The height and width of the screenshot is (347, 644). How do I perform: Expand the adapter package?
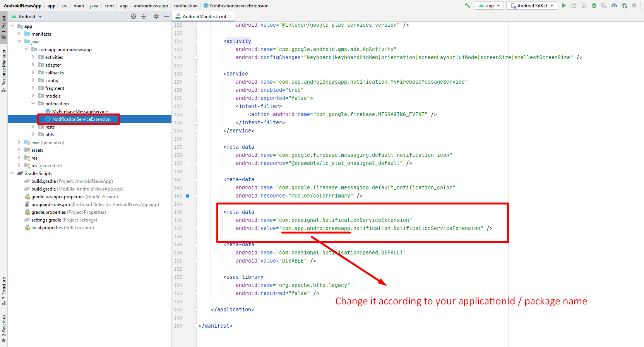click(33, 65)
